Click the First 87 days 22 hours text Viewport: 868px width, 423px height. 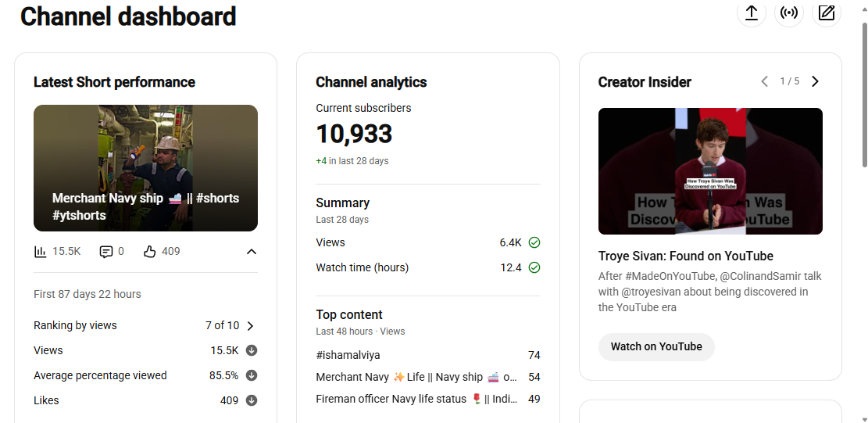coord(88,294)
